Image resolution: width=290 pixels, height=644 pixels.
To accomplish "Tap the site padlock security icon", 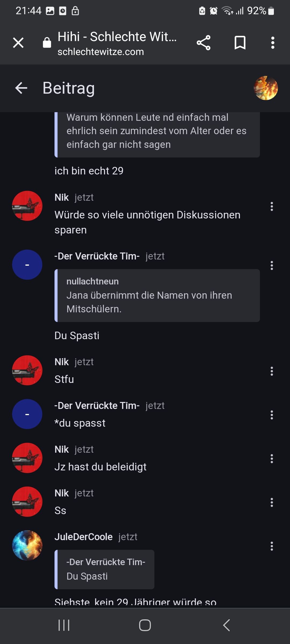I will tap(47, 43).
